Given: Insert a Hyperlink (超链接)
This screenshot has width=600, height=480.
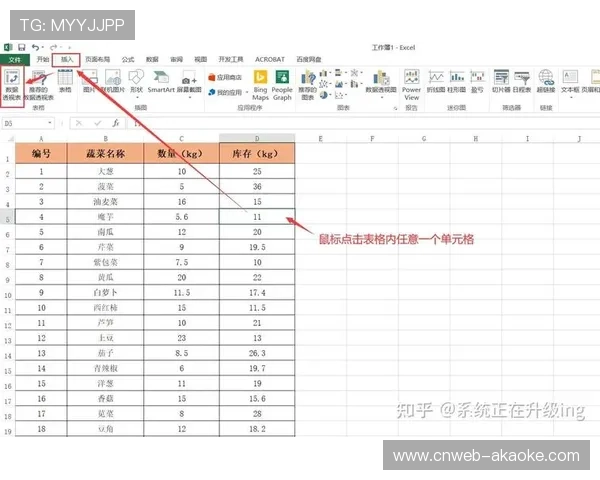Looking at the screenshot, I should [x=546, y=81].
